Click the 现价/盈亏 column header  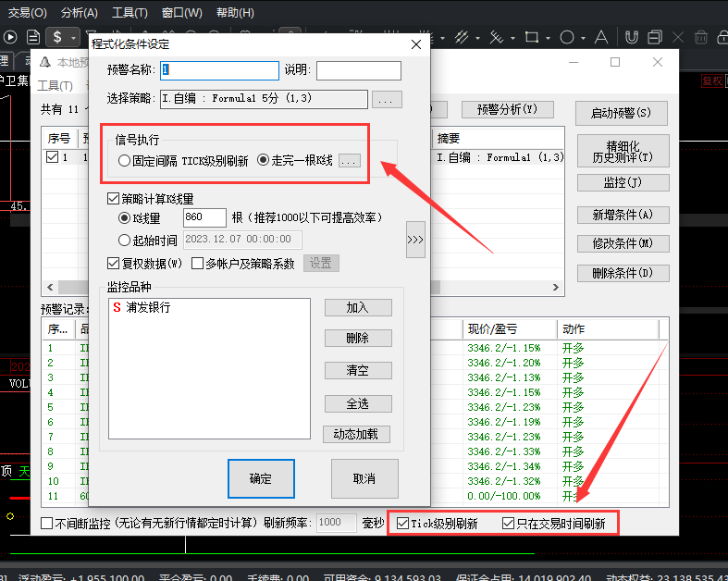510,328
